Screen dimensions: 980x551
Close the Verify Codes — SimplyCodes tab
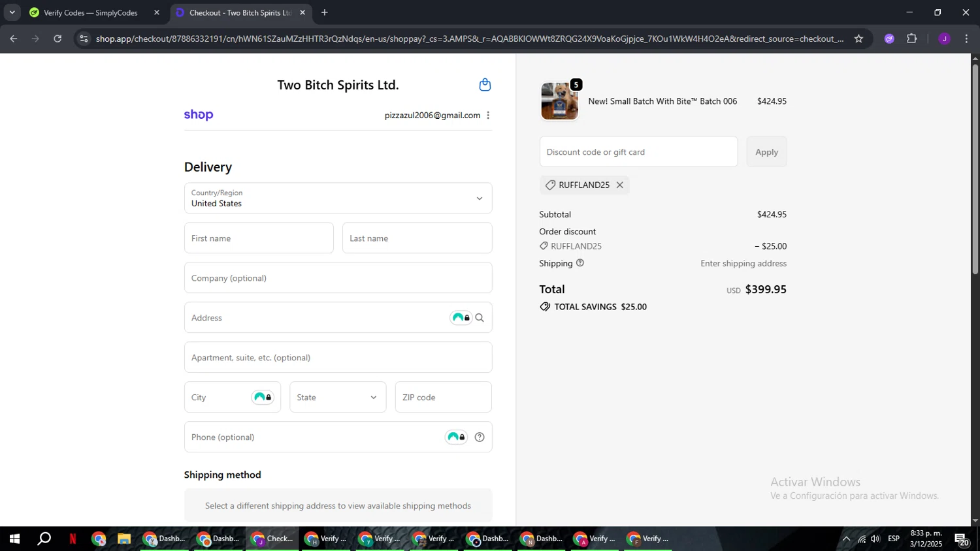[x=157, y=12]
